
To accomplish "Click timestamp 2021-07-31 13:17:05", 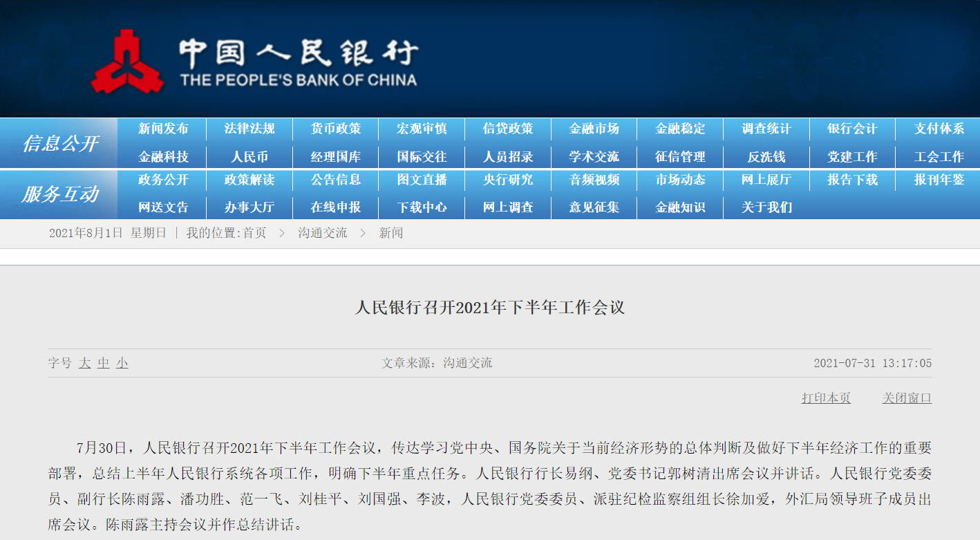I will click(872, 364).
